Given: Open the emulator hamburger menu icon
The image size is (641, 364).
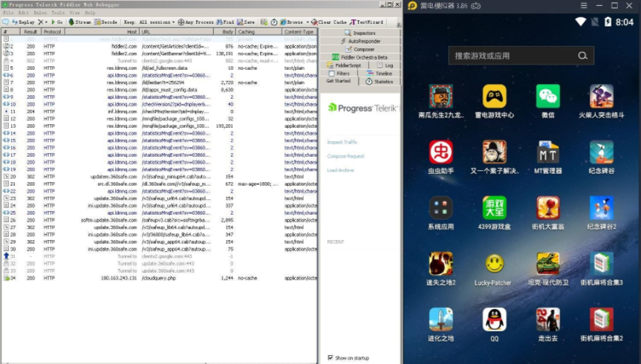Looking at the screenshot, I should (x=584, y=5).
